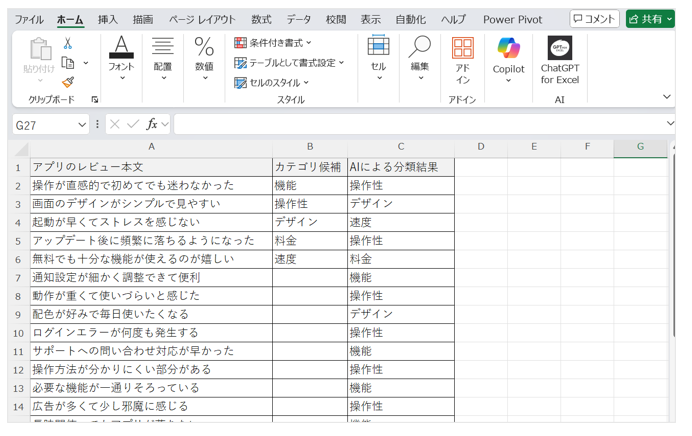The width and height of the screenshot is (692, 436).
Task: Select column A header
Action: [x=151, y=147]
